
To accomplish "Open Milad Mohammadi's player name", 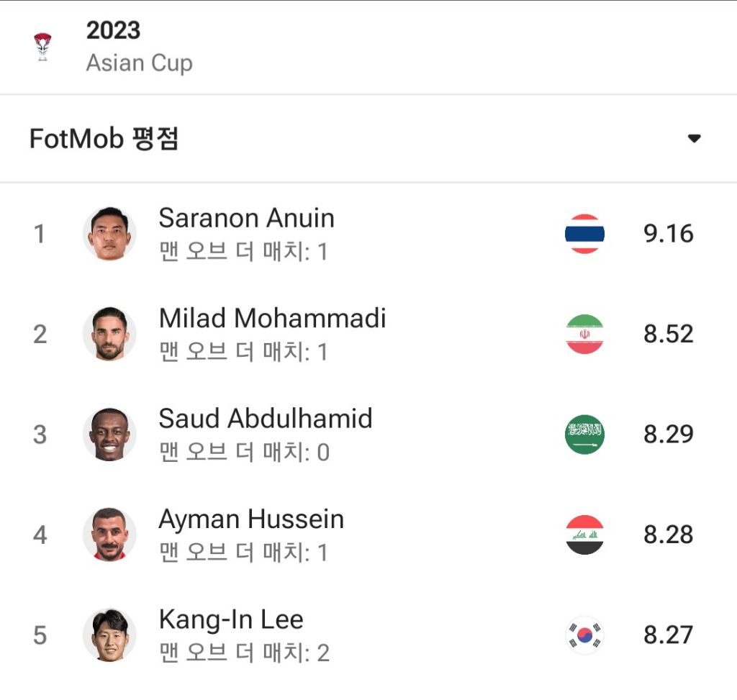I will tap(272, 318).
